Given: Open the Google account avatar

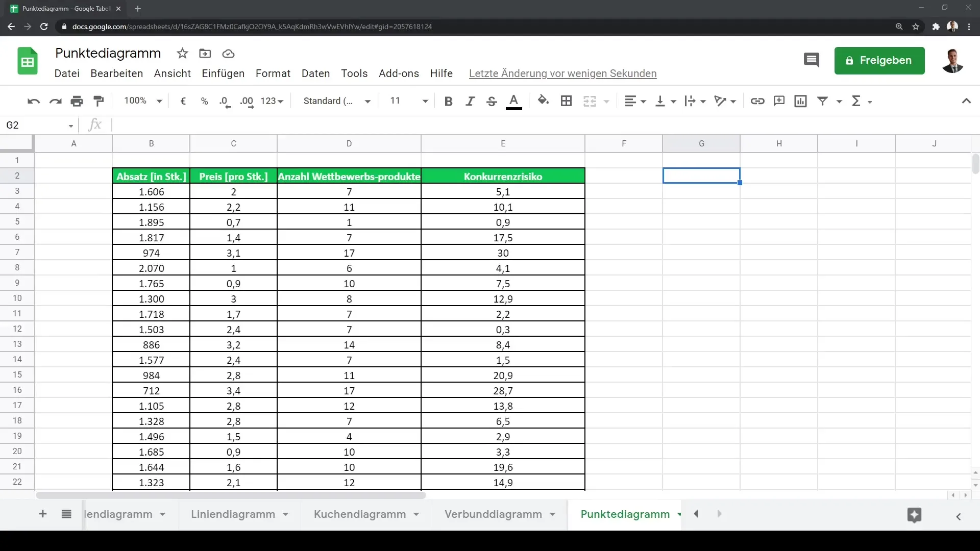Looking at the screenshot, I should coord(952,61).
